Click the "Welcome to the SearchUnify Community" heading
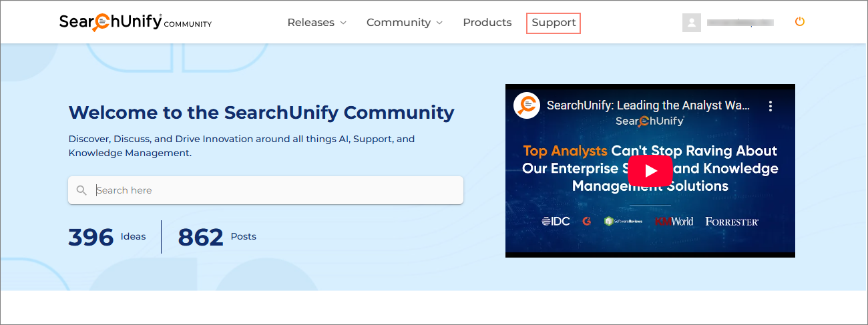The height and width of the screenshot is (325, 868). [261, 112]
